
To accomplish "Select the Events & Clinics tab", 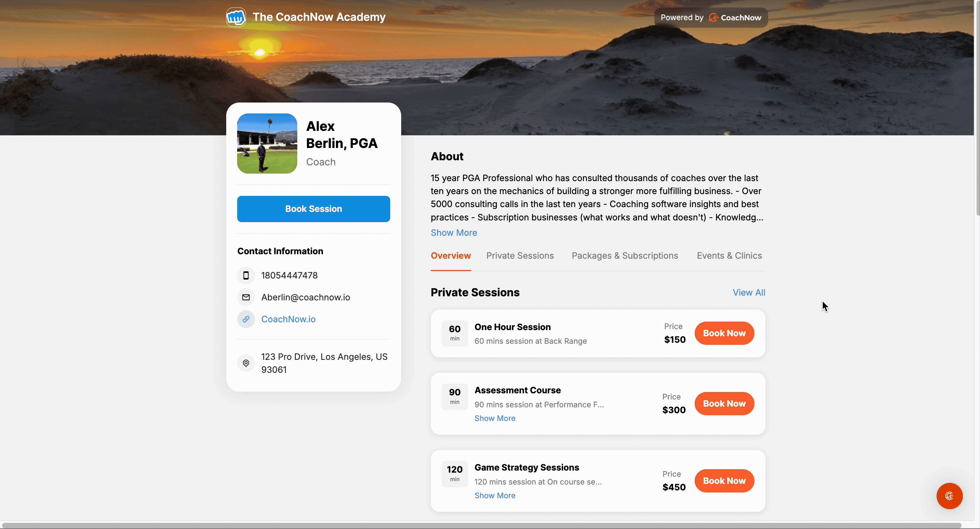I will [729, 256].
